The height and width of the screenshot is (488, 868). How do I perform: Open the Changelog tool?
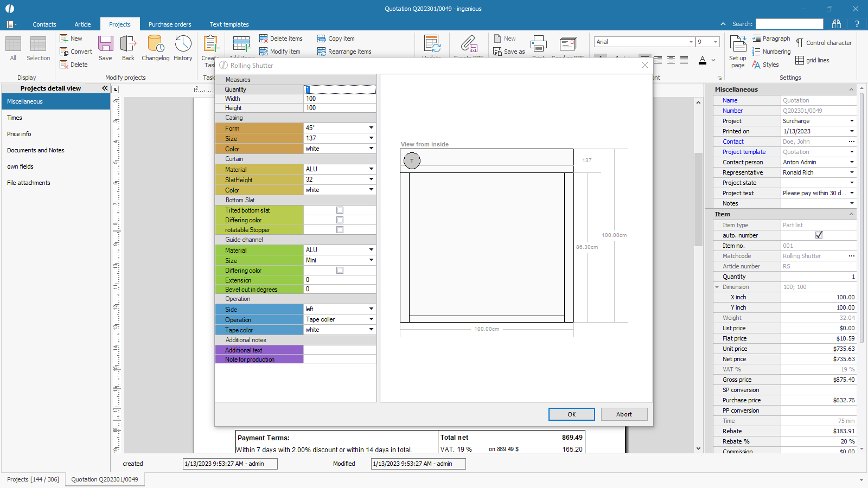pos(155,48)
